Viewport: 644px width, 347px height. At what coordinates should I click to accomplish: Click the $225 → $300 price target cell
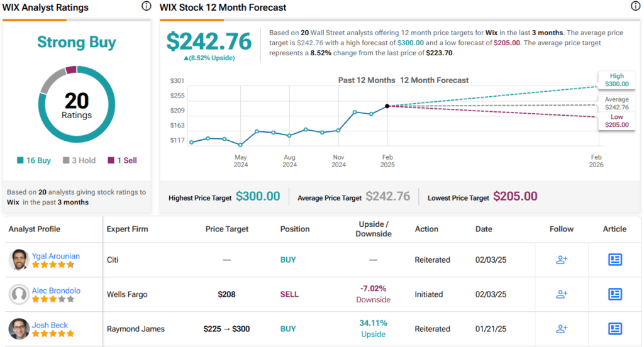(226, 329)
